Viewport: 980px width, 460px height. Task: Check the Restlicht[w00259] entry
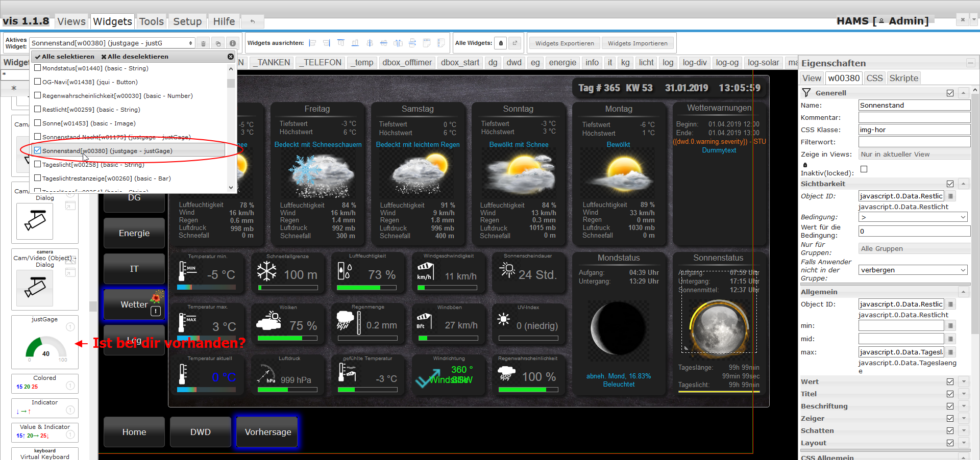pos(37,109)
